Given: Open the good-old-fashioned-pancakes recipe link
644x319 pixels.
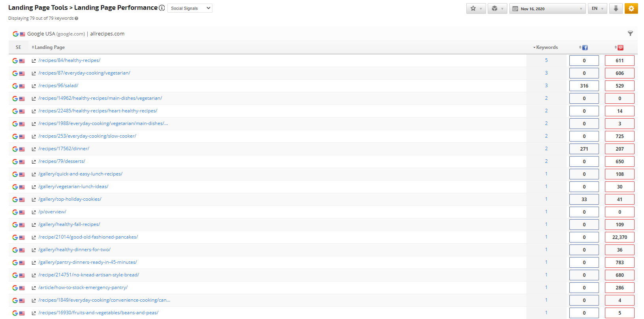Looking at the screenshot, I should coord(88,237).
